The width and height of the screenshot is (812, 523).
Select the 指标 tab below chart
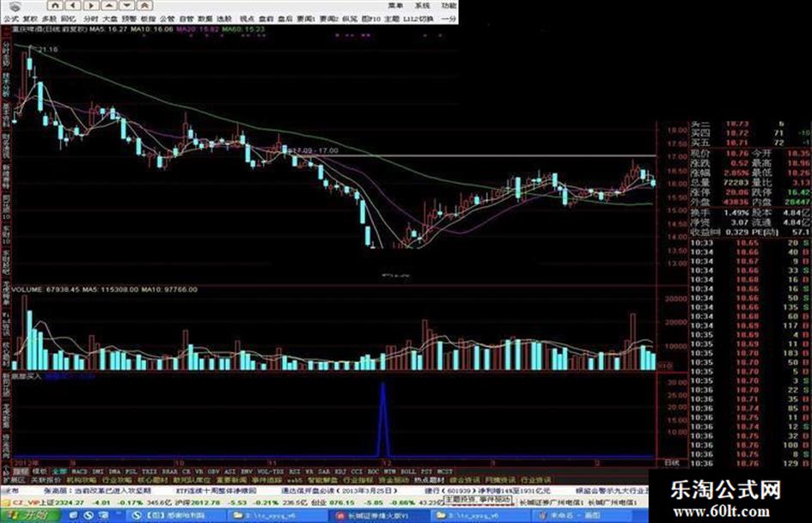[x=21, y=471]
